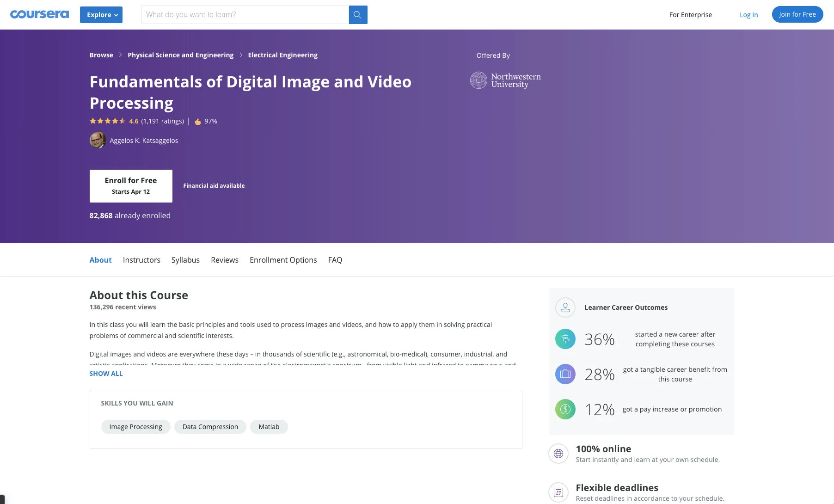Click the dollar icon beside 12%
This screenshot has height=504, width=834.
coord(565,409)
